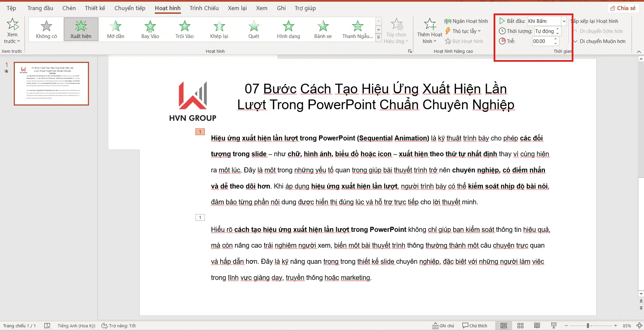Screen dimensions: 644x331
Task: Switch to normal view in status bar
Action: pyautogui.click(x=503, y=326)
